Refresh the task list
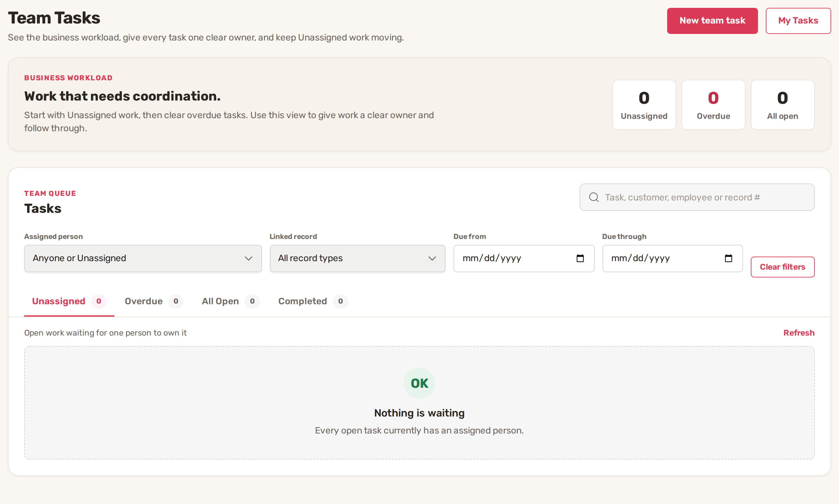Image resolution: width=839 pixels, height=504 pixels. click(x=799, y=333)
